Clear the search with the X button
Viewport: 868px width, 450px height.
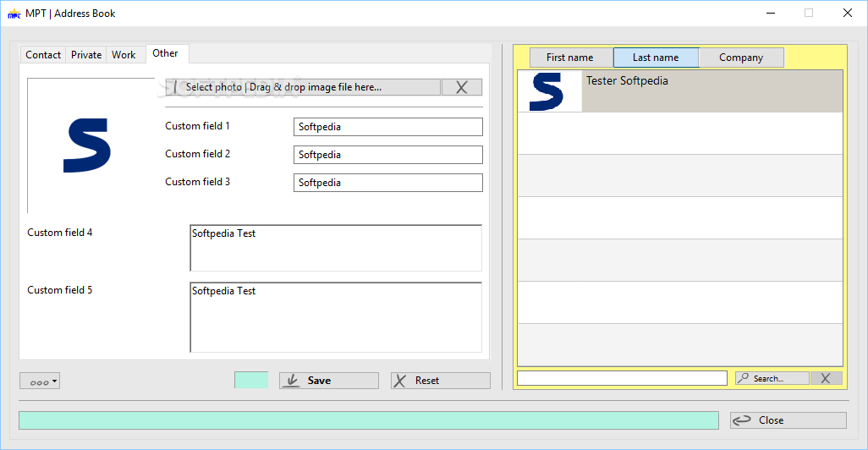click(x=826, y=378)
